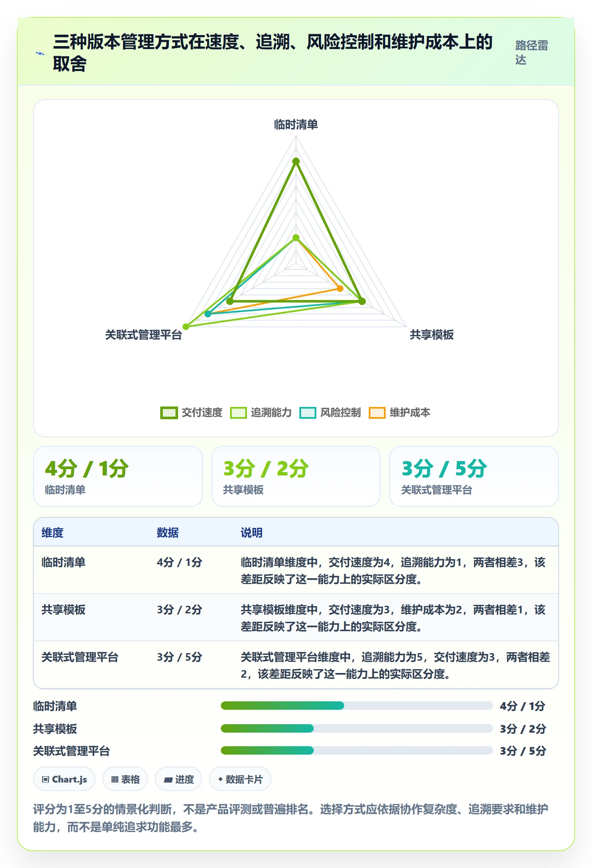Select the 临时清单 4分 / 1分 stat card
This screenshot has width=592, height=868.
coord(118,476)
